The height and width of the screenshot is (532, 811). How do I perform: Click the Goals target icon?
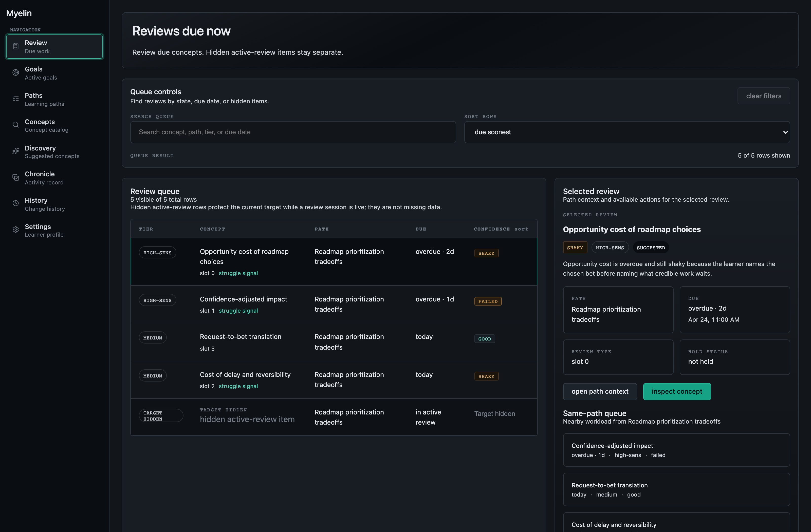16,72
